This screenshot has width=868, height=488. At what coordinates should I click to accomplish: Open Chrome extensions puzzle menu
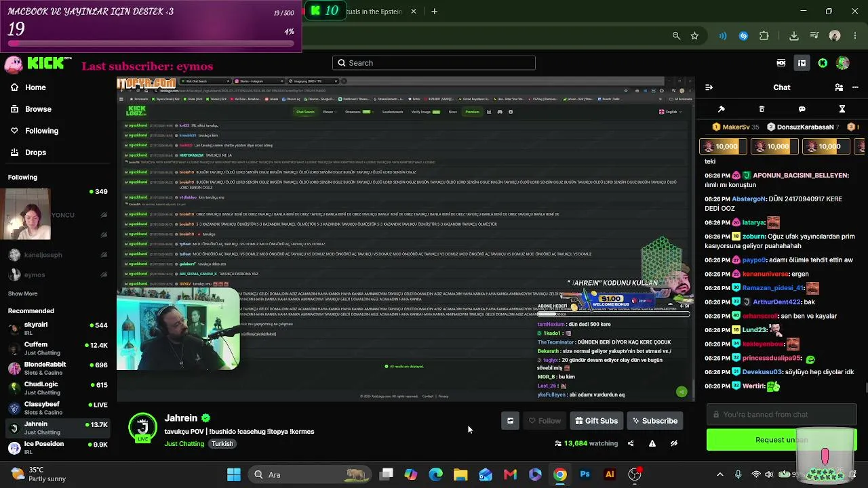pyautogui.click(x=764, y=36)
